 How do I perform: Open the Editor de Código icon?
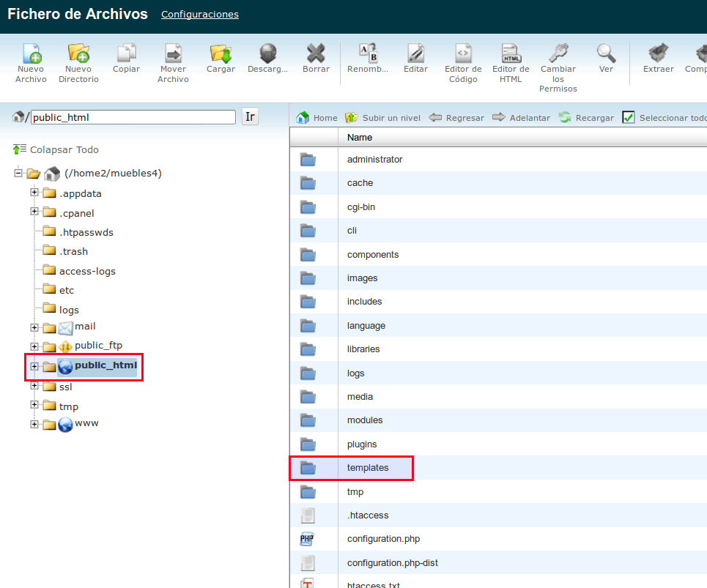[463, 53]
